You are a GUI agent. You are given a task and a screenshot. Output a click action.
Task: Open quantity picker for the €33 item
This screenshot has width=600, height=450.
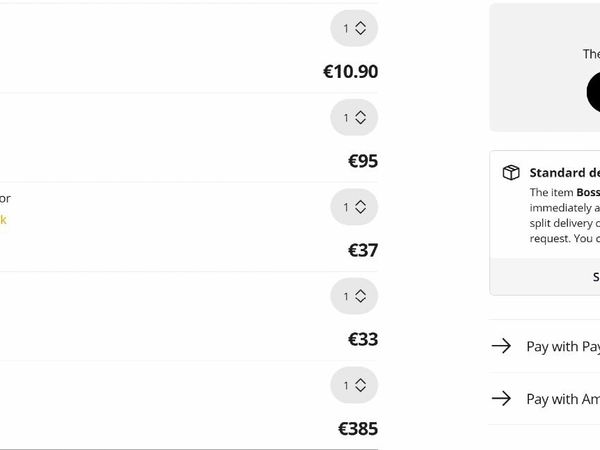pyautogui.click(x=354, y=296)
